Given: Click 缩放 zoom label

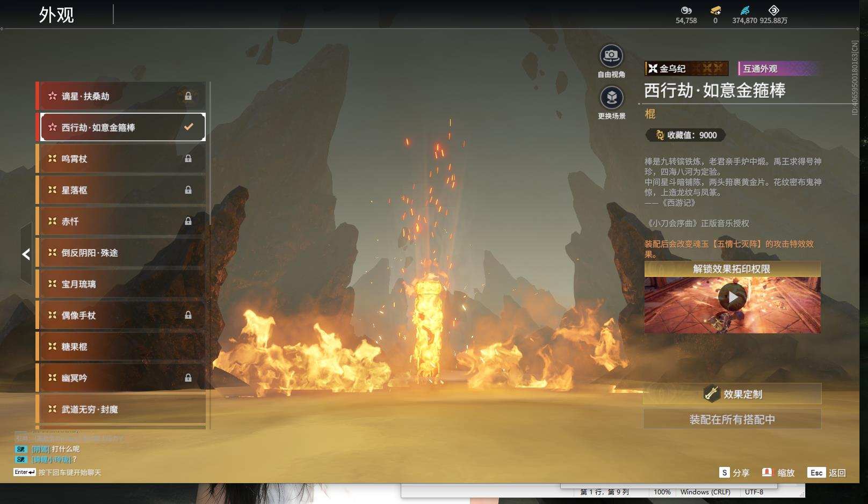Looking at the screenshot, I should 786,472.
